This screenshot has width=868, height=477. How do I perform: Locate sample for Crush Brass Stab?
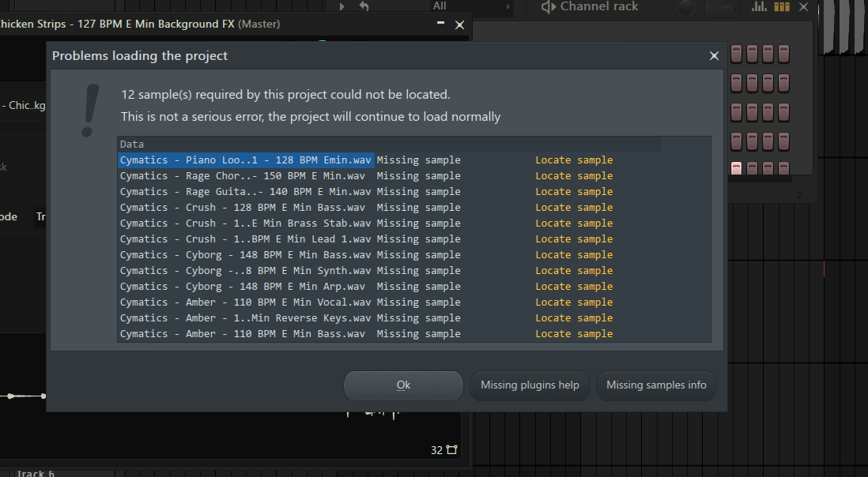pos(574,223)
